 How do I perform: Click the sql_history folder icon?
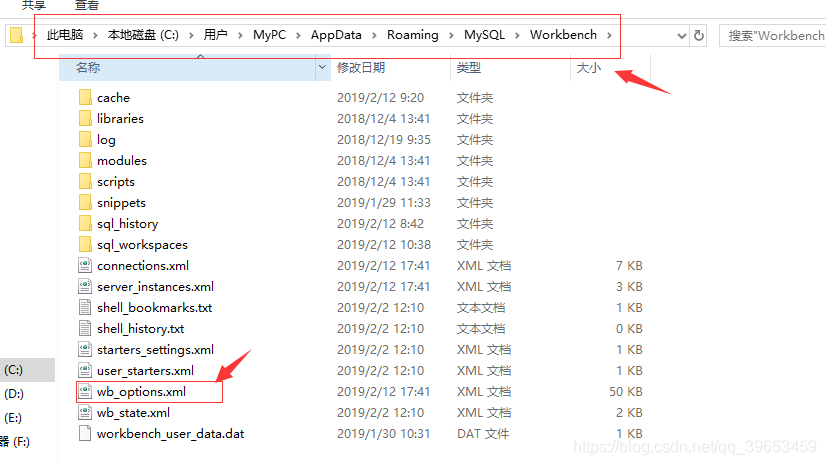[85, 224]
